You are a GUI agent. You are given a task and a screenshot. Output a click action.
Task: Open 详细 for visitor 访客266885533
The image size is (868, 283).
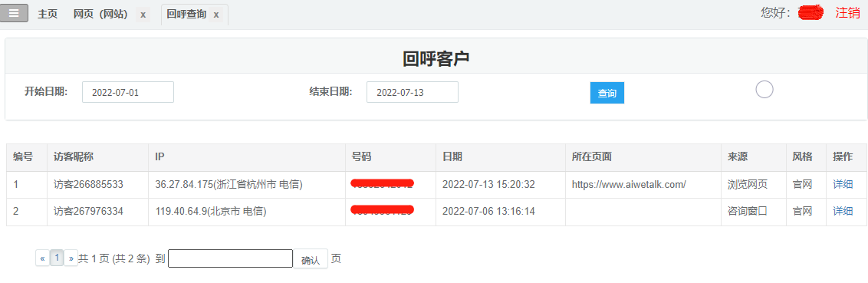click(x=843, y=184)
